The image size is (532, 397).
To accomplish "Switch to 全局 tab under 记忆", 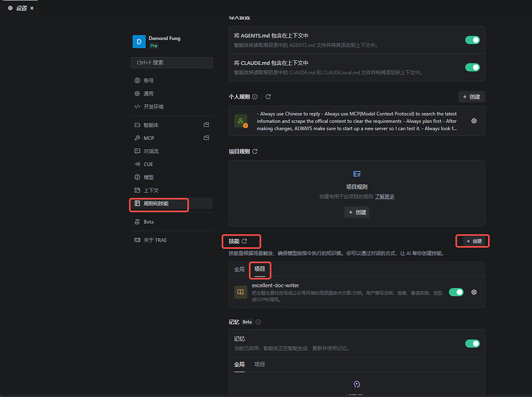I will (x=239, y=364).
